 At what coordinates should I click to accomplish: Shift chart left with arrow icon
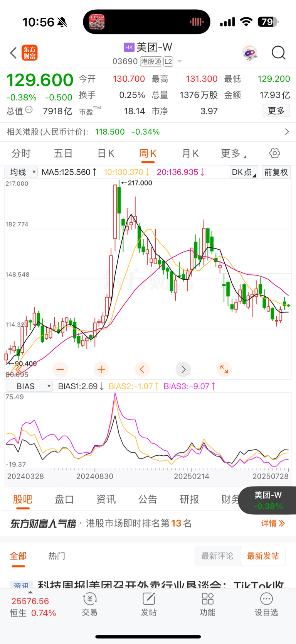[x=142, y=369]
